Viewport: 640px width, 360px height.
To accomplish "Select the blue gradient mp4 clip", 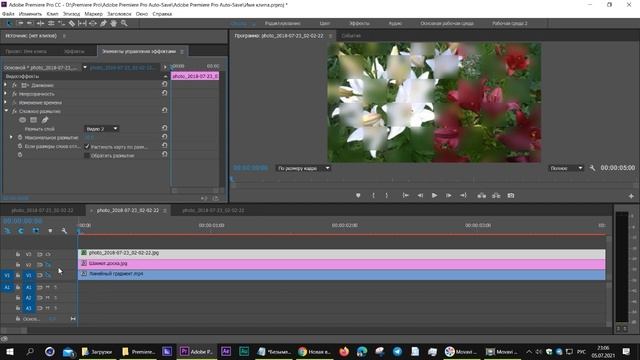I will (x=341, y=274).
